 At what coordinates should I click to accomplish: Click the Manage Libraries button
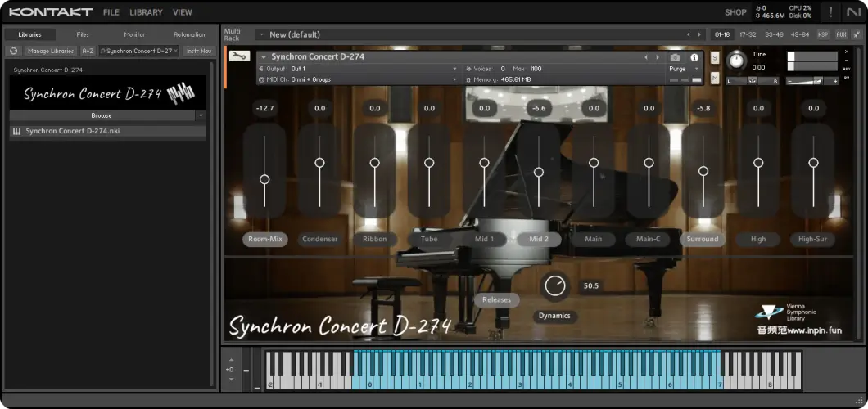pos(51,51)
